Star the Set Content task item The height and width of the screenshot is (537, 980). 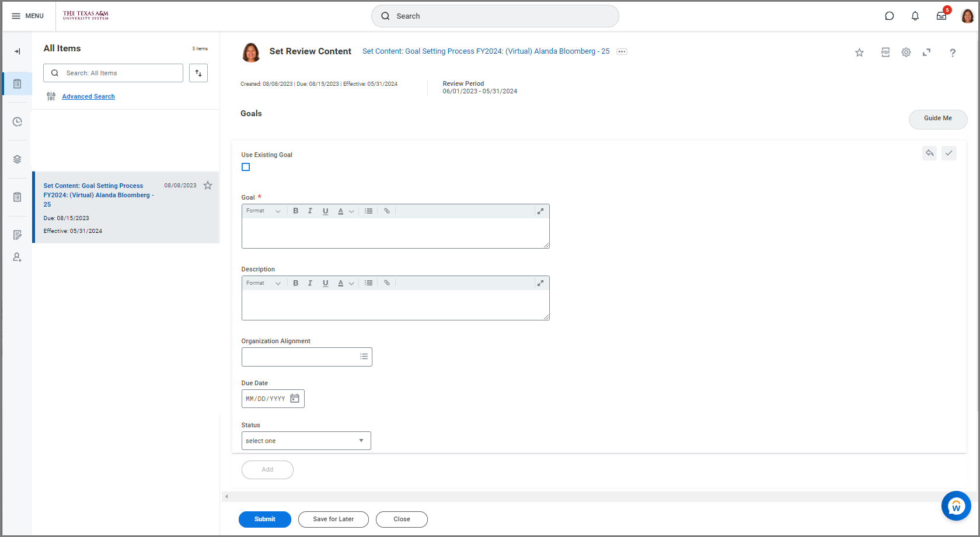208,186
